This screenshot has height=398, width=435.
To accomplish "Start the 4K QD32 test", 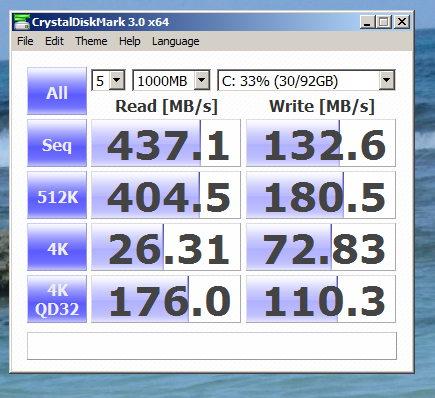I will [x=57, y=299].
